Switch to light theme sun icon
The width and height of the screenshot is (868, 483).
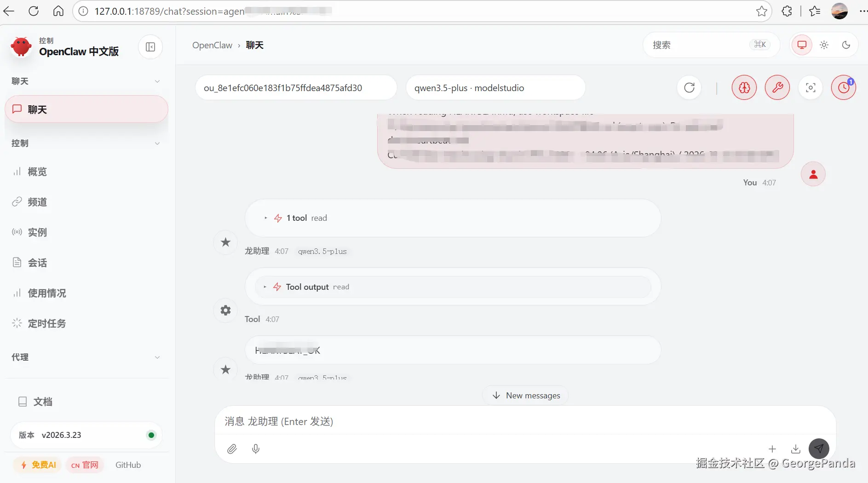tap(824, 45)
